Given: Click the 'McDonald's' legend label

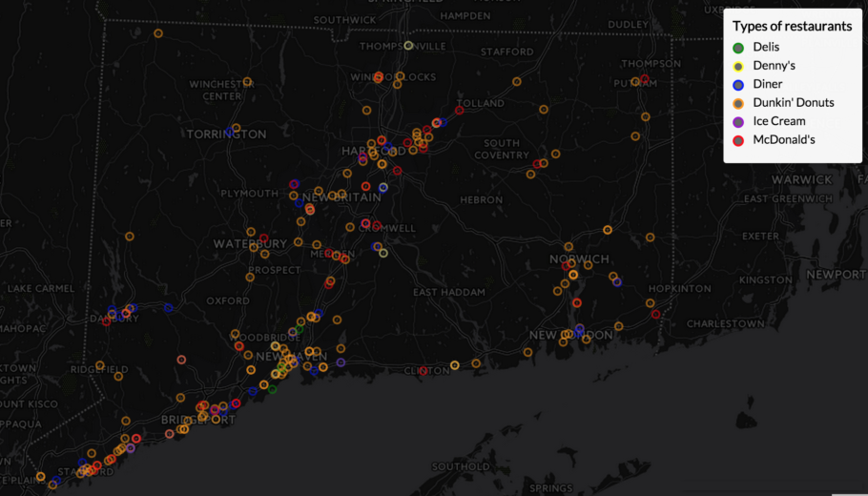Looking at the screenshot, I should (784, 140).
